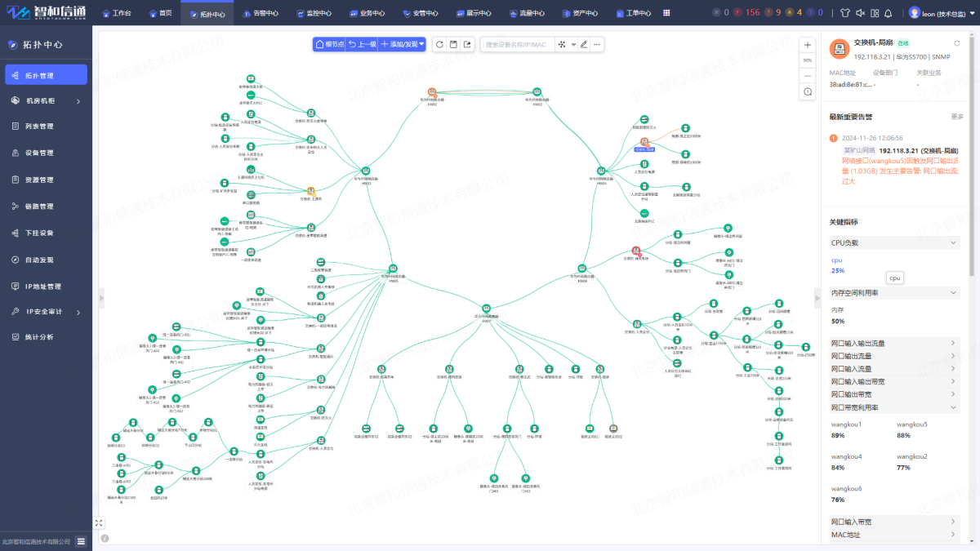The image size is (980, 551).
Task: Click the 根节点 root node button
Action: pyautogui.click(x=328, y=44)
